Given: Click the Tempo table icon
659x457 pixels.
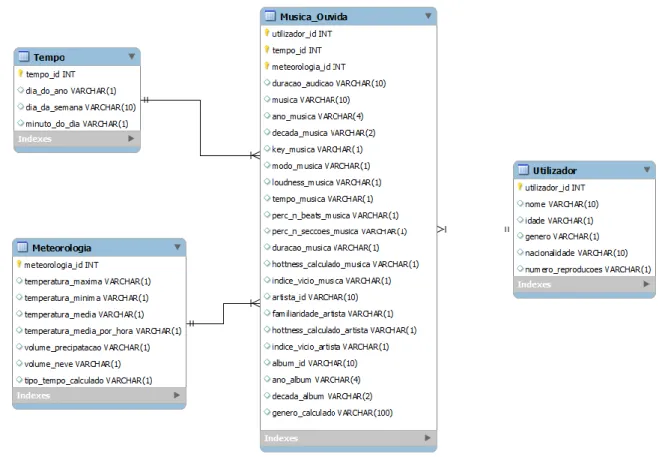Looking at the screenshot, I should click(24, 56).
